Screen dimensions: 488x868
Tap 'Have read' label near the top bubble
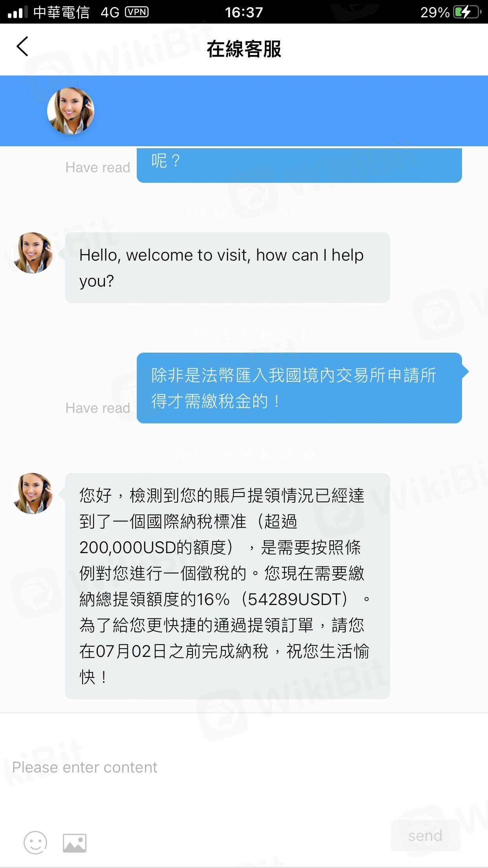[x=98, y=167]
